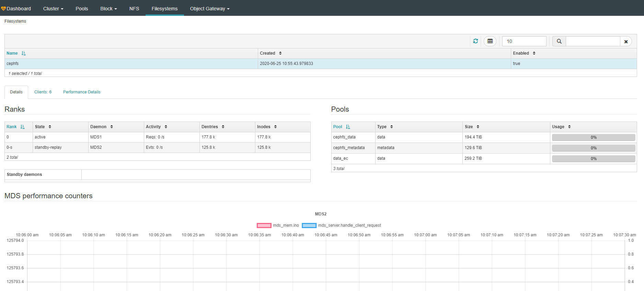Switch to the Details tab
Image resolution: width=644 pixels, height=291 pixels.
pos(16,92)
